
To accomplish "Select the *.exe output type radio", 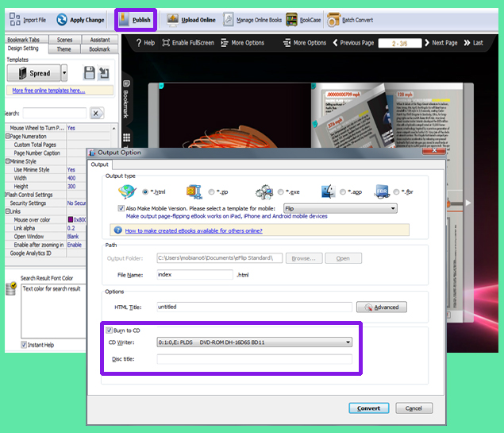I will [x=281, y=191].
